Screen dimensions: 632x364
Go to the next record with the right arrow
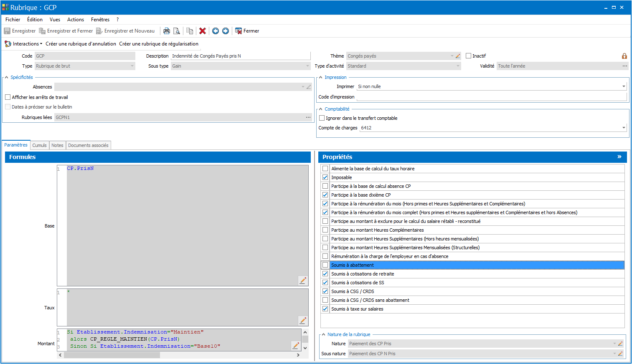(226, 31)
